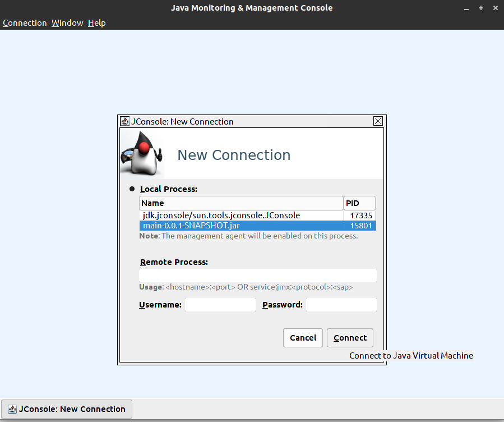Viewport: 504px width, 422px height.
Task: Open the Help menu
Action: point(97,23)
